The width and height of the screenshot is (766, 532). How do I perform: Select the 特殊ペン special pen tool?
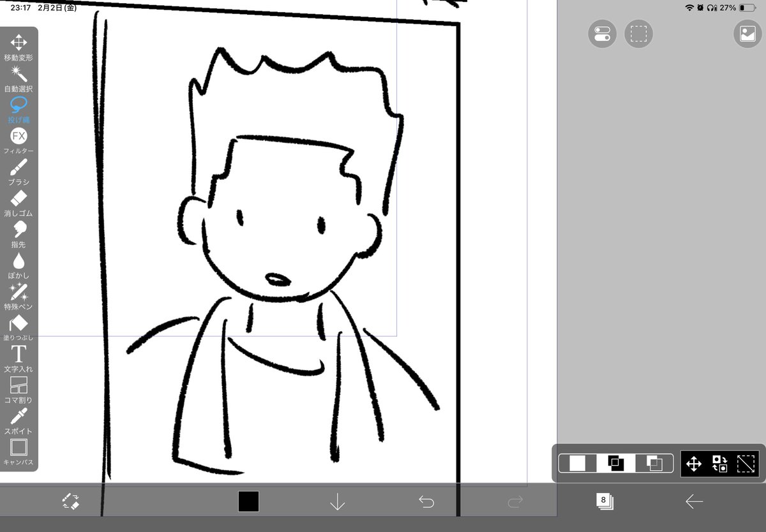[x=19, y=297]
